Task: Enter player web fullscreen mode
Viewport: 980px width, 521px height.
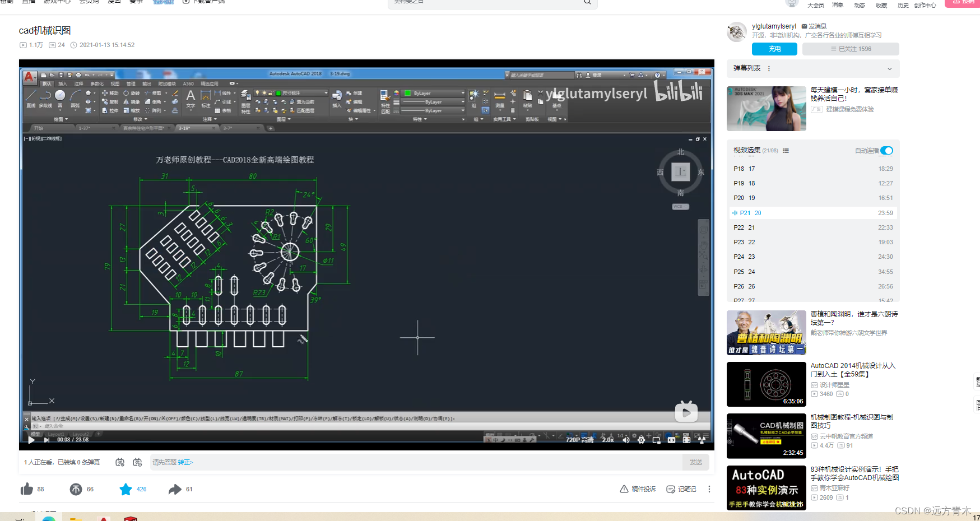Action: coord(686,440)
